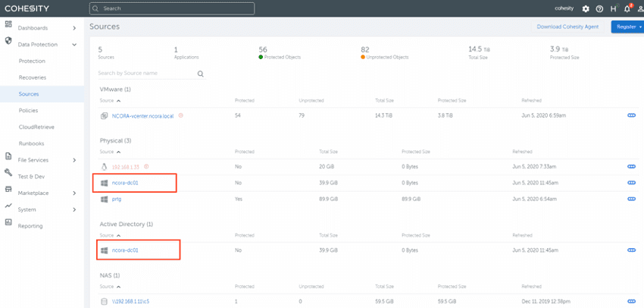Sort Physical table by Source column

point(110,152)
